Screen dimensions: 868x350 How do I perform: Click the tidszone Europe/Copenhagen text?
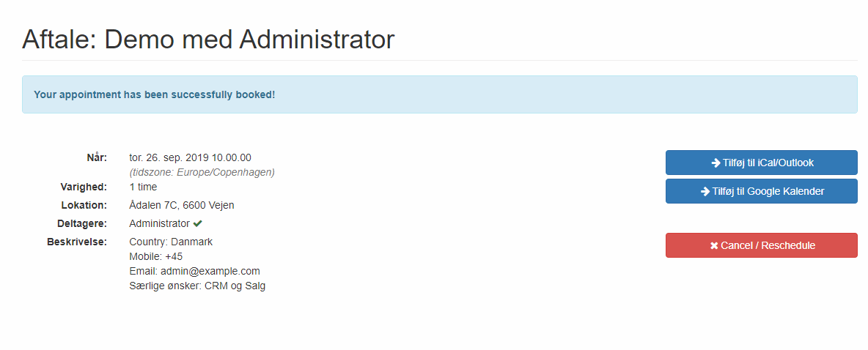pyautogui.click(x=202, y=173)
